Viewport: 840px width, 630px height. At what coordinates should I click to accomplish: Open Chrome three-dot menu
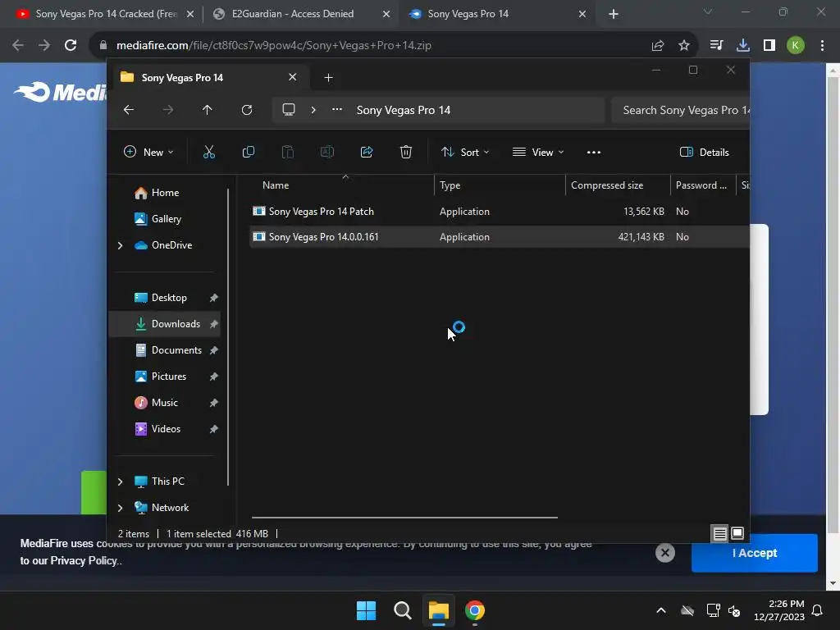click(x=822, y=46)
